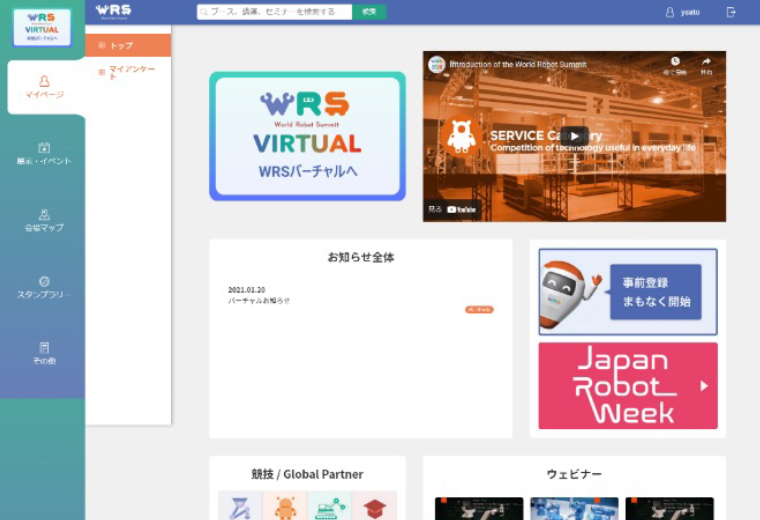Viewport: 760px width, 520px height.
Task: Click the Introduction of the World Robot Summit title
Action: pyautogui.click(x=518, y=64)
